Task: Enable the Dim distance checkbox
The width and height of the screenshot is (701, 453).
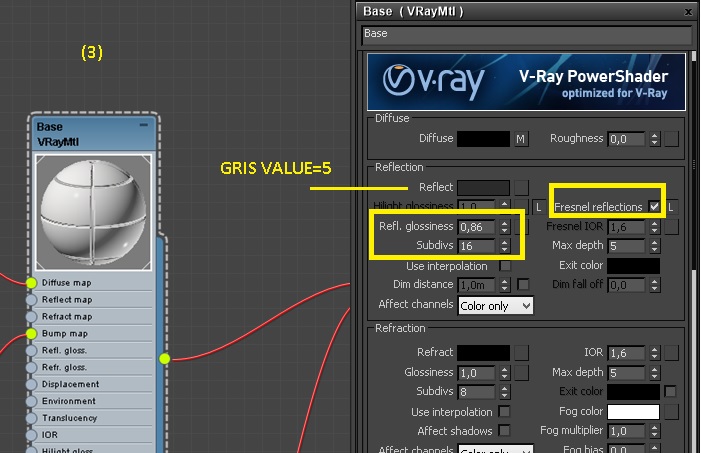Action: pos(523,284)
